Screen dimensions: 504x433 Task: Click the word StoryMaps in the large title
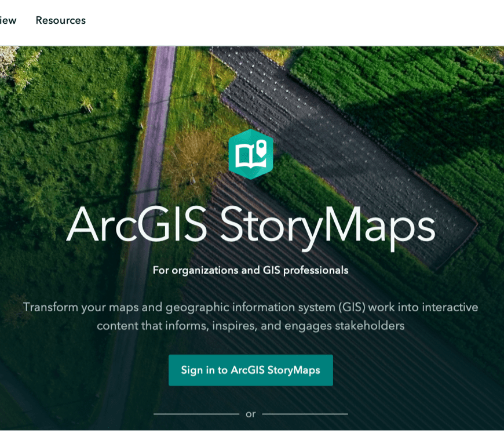click(x=327, y=225)
